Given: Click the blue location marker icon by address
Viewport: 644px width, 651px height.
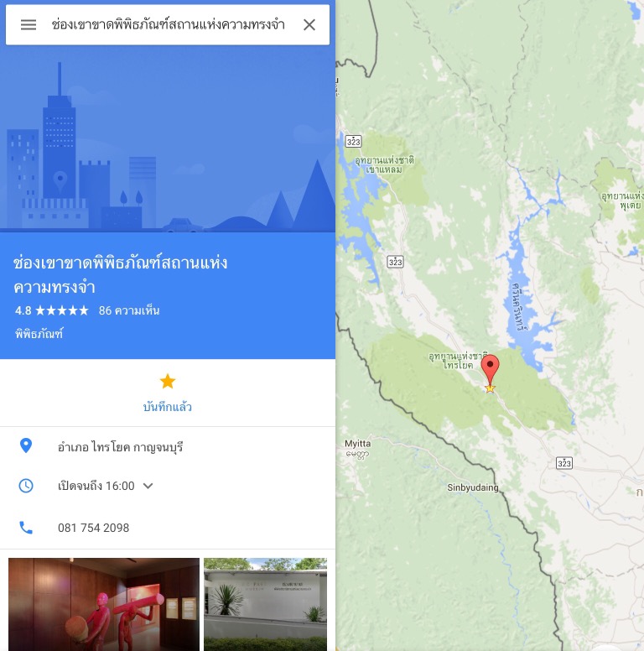Looking at the screenshot, I should click(x=26, y=445).
